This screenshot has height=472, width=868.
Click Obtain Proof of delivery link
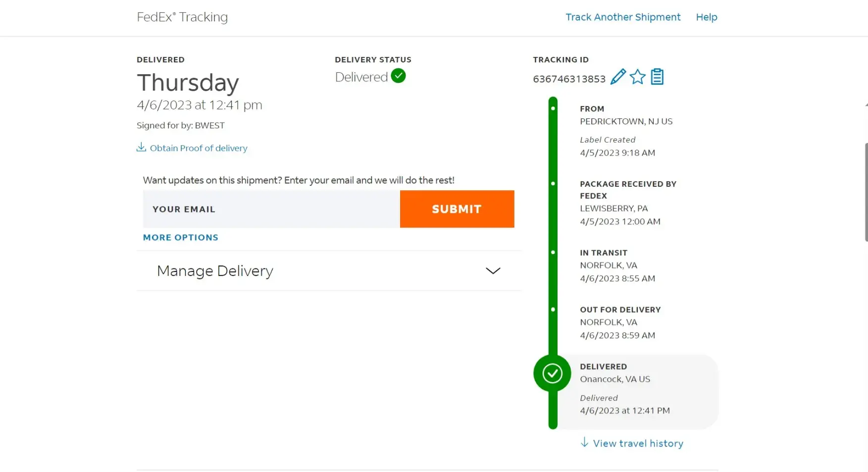[x=199, y=148]
